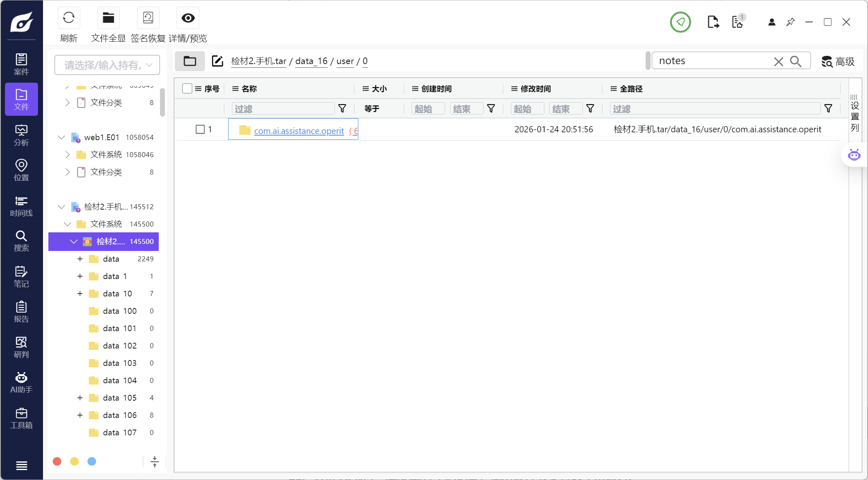Click the folder view button beside path
The height and width of the screenshot is (480, 868).
click(x=190, y=61)
